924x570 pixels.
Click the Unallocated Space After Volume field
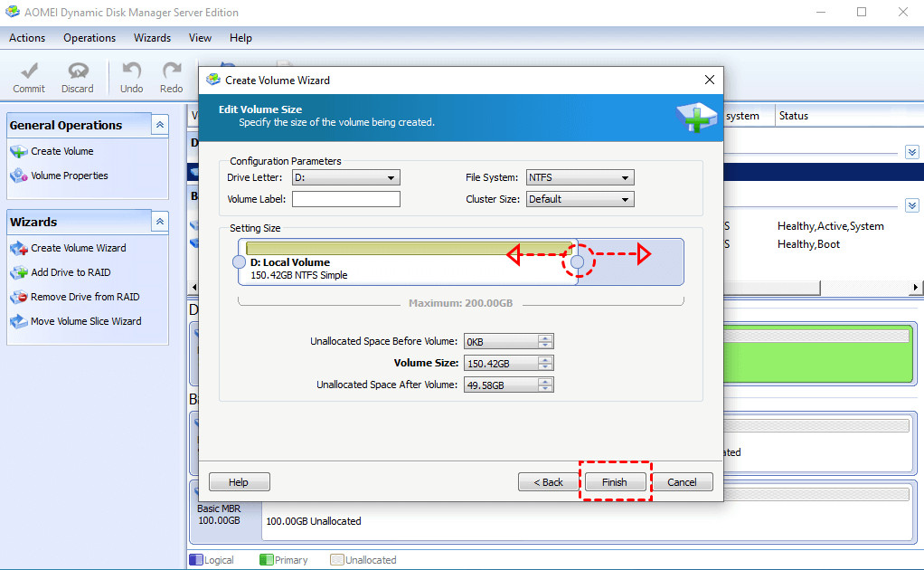(x=501, y=385)
